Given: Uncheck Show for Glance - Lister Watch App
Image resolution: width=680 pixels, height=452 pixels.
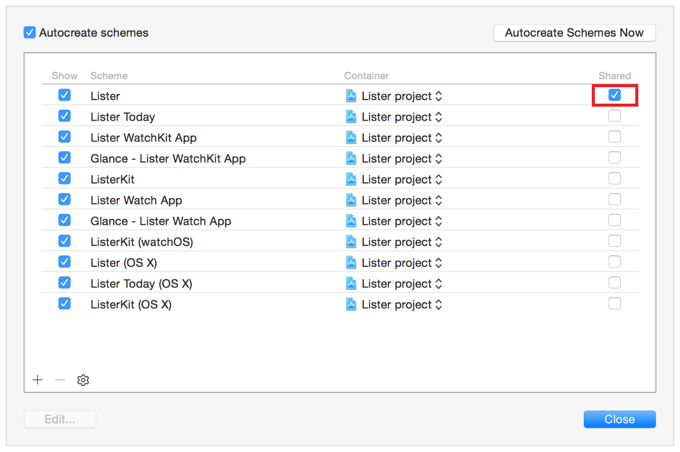Looking at the screenshot, I should (65, 220).
